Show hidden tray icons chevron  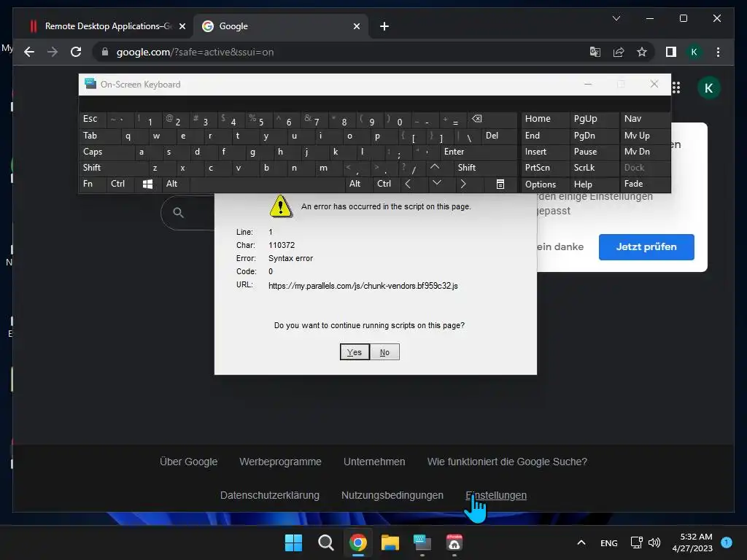click(x=581, y=542)
